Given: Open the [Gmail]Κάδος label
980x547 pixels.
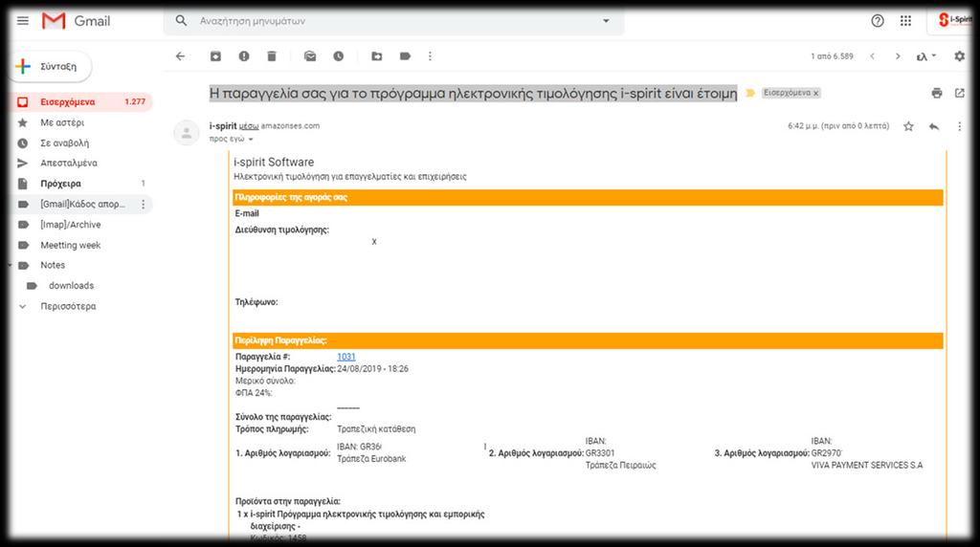Looking at the screenshot, I should click(x=82, y=205).
